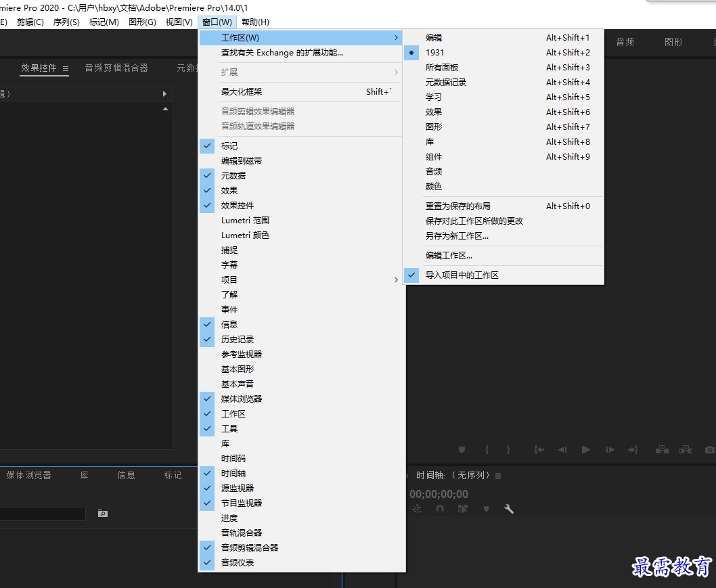Click timeline Add Marker icon
Screen dimensions: 716x588
(x=487, y=509)
